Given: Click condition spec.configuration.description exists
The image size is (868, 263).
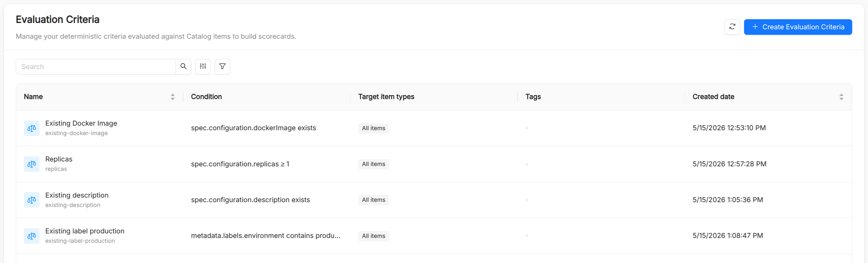Looking at the screenshot, I should (250, 200).
